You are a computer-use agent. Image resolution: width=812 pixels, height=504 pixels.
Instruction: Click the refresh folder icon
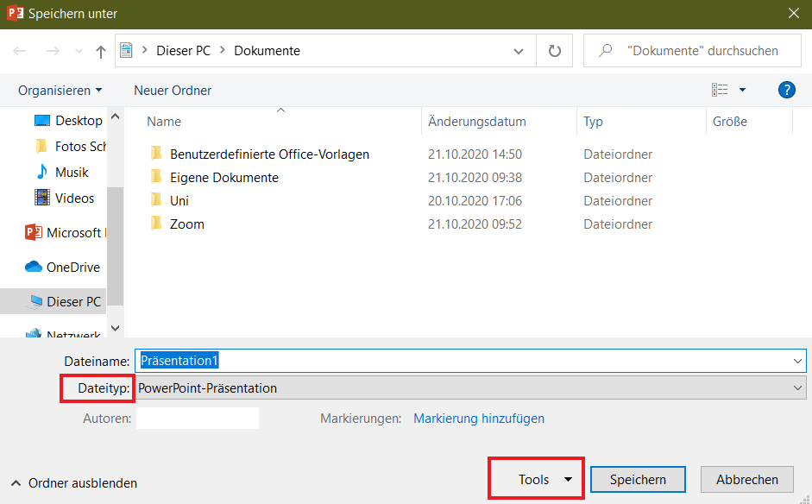[x=555, y=51]
